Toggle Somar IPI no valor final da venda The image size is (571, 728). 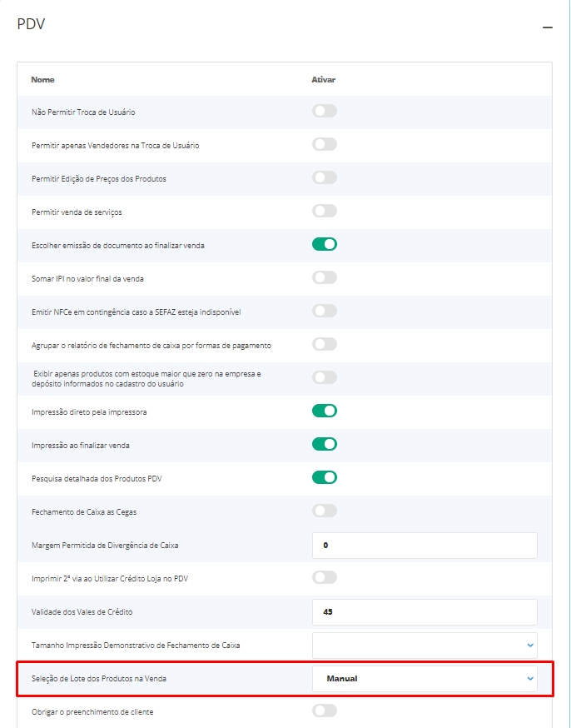point(325,277)
